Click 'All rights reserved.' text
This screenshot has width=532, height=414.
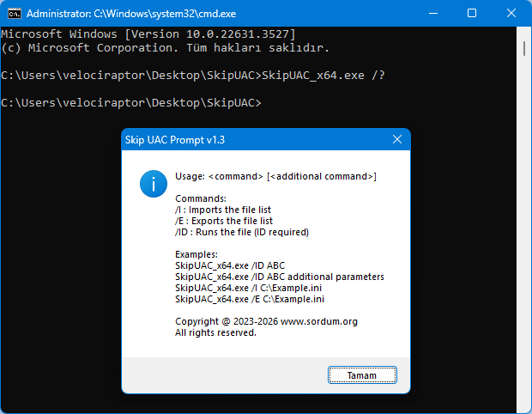click(215, 332)
